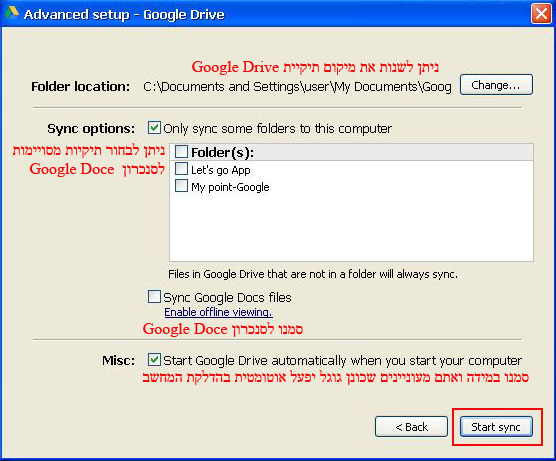Click the Misc: label
556x461 pixels.
[x=118, y=361]
